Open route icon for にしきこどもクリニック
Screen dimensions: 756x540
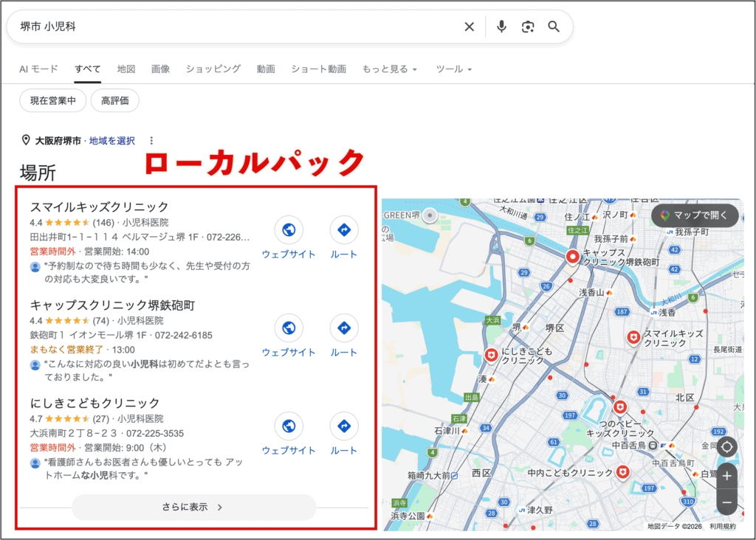pyautogui.click(x=344, y=426)
